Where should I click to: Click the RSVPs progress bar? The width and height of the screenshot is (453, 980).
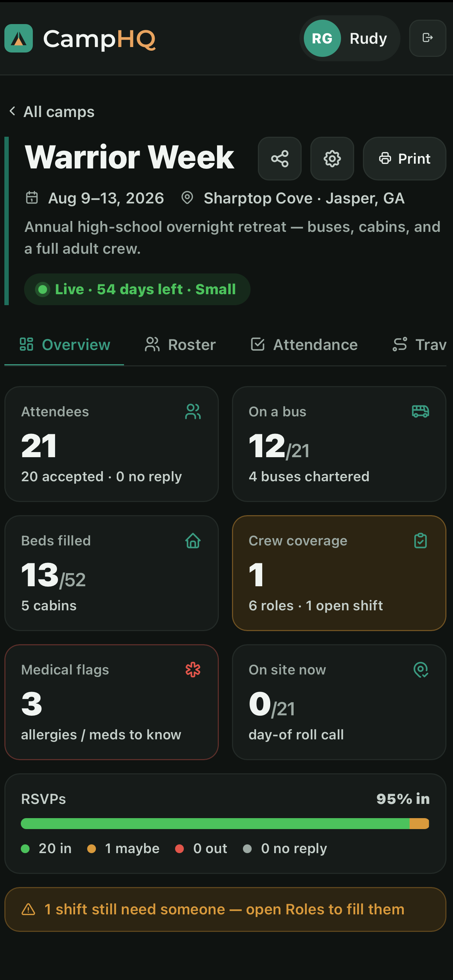pyautogui.click(x=225, y=824)
